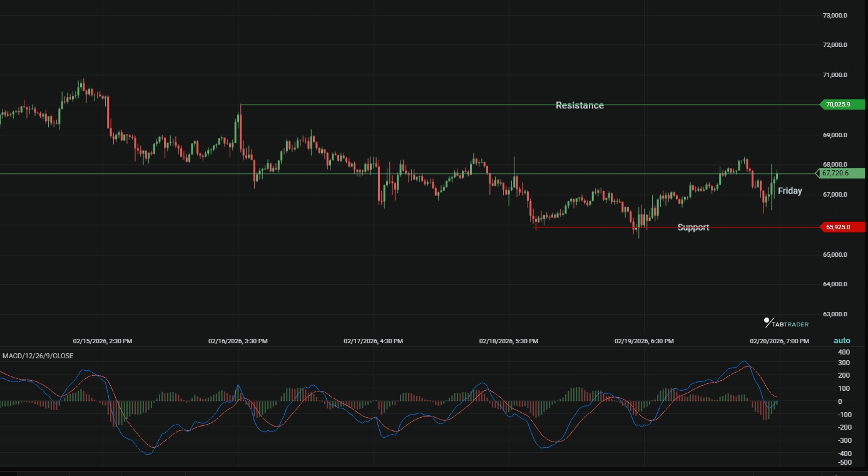The width and height of the screenshot is (868, 476).
Task: Click the 02/15/2026, 2:30 PM time label
Action: coord(103,341)
